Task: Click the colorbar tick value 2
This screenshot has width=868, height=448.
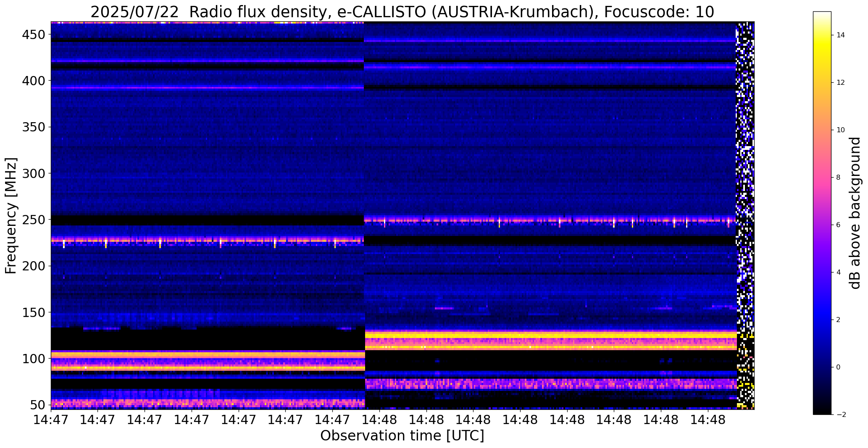Action: click(x=839, y=320)
